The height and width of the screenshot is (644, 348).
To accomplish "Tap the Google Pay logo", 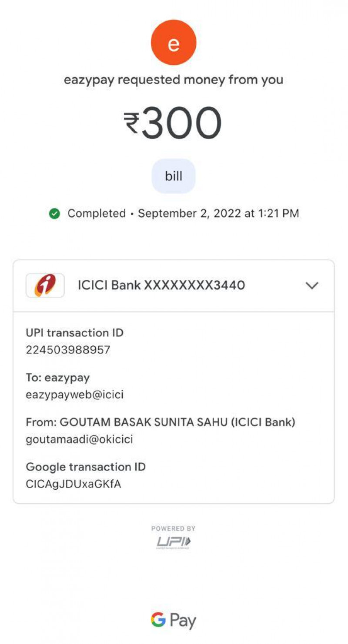I will (x=174, y=620).
